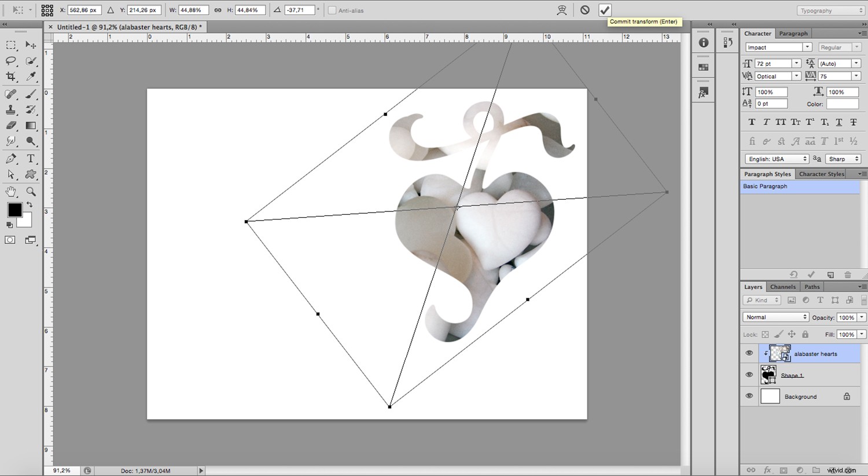
Task: Open the Channels tab
Action: point(782,286)
